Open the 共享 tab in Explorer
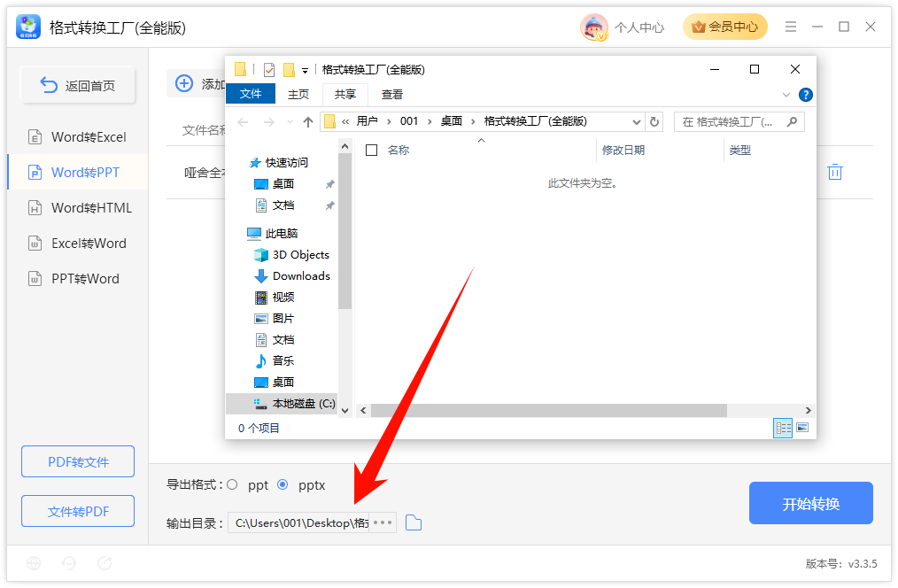Image resolution: width=898 pixels, height=588 pixels. tap(345, 94)
